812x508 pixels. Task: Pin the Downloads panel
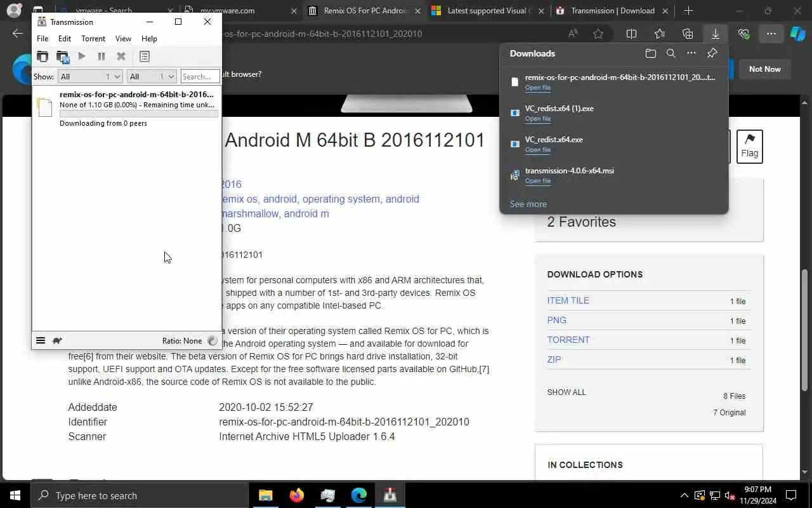pyautogui.click(x=712, y=53)
